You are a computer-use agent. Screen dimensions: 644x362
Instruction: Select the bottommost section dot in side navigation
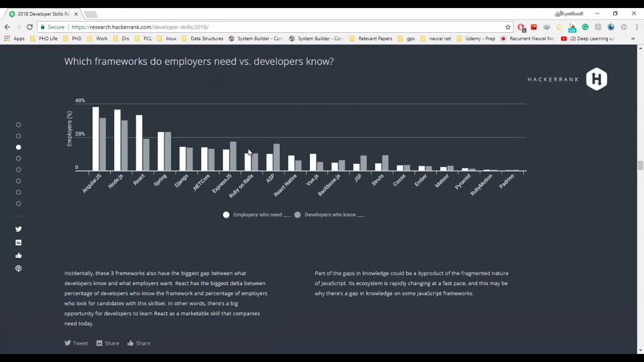[x=19, y=204]
